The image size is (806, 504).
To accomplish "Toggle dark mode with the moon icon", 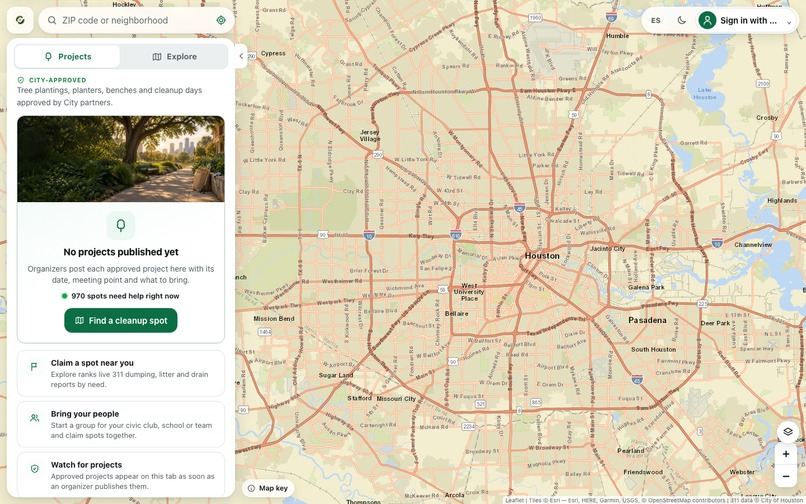I will (x=682, y=21).
